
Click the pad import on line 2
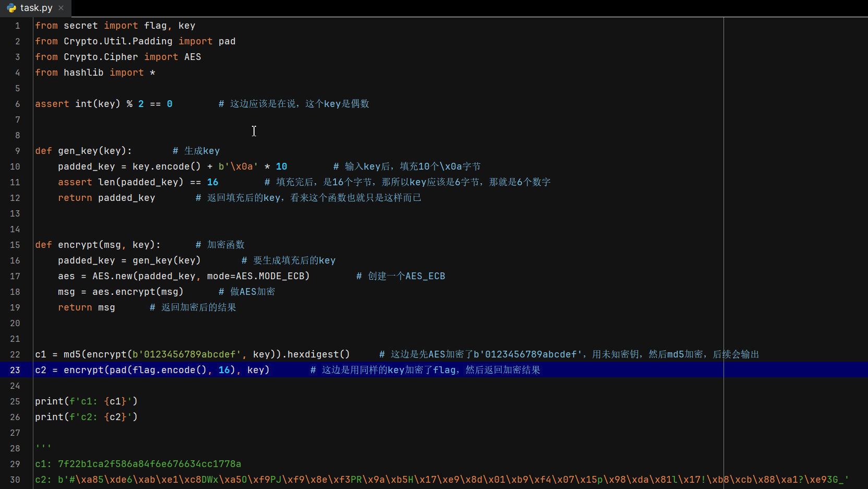(228, 41)
